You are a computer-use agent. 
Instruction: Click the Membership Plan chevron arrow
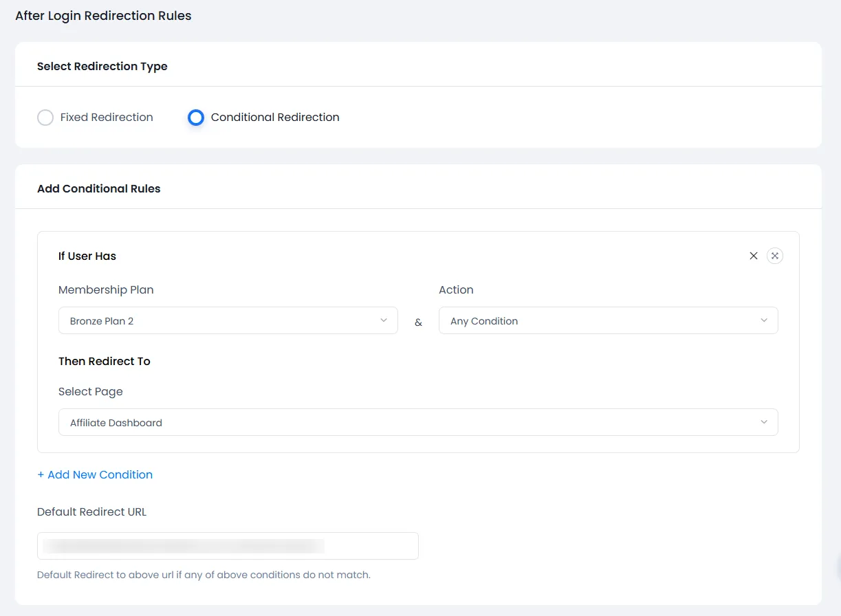[x=384, y=320]
